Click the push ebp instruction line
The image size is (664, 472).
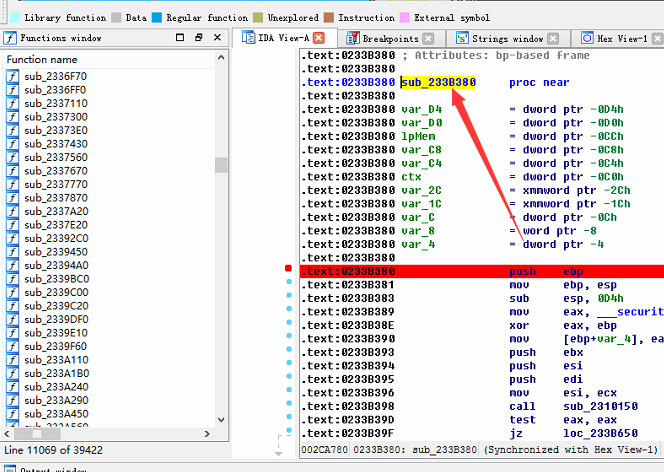(481, 271)
